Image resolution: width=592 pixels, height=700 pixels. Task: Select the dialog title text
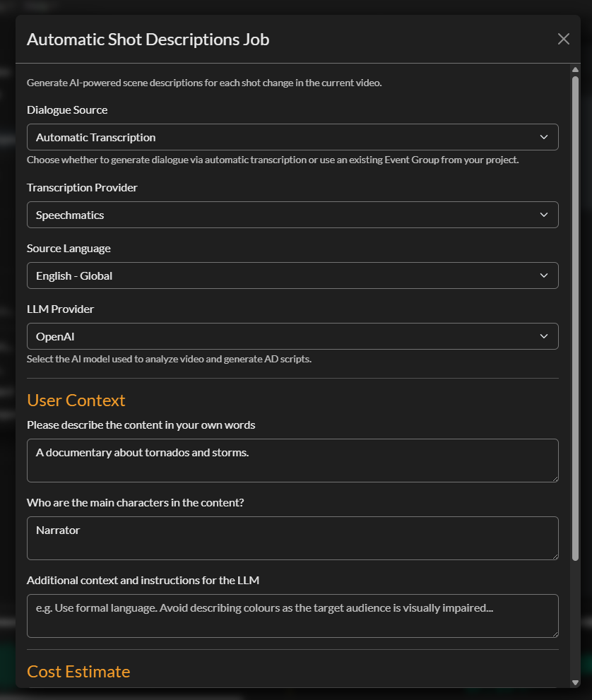coord(148,40)
